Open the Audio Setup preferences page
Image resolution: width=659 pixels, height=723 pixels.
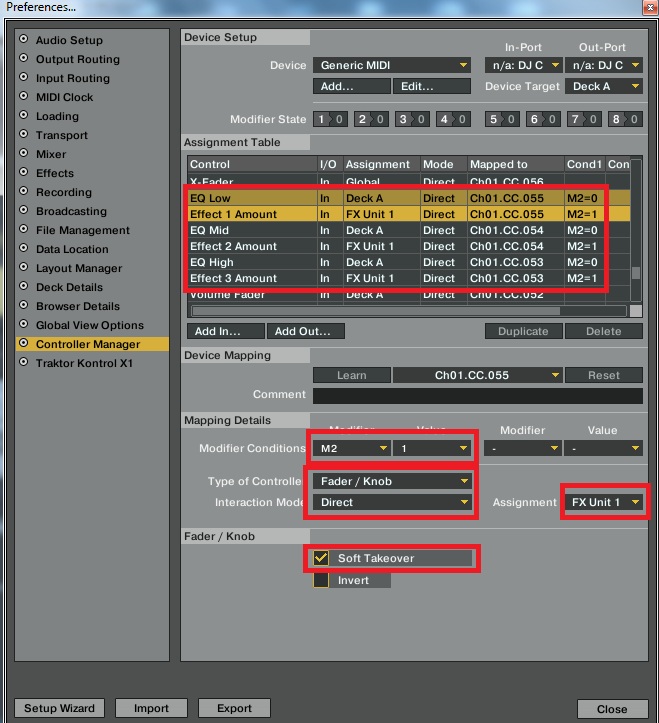click(69, 40)
